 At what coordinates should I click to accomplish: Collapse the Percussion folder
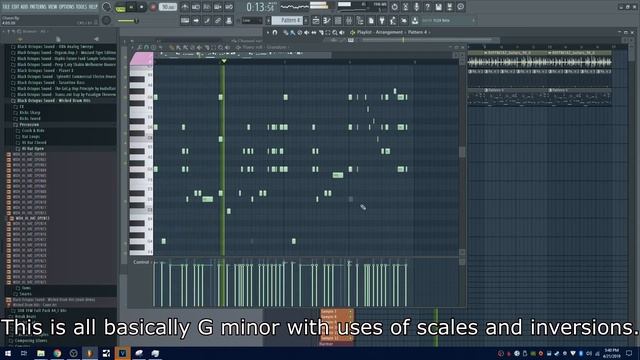(29, 125)
